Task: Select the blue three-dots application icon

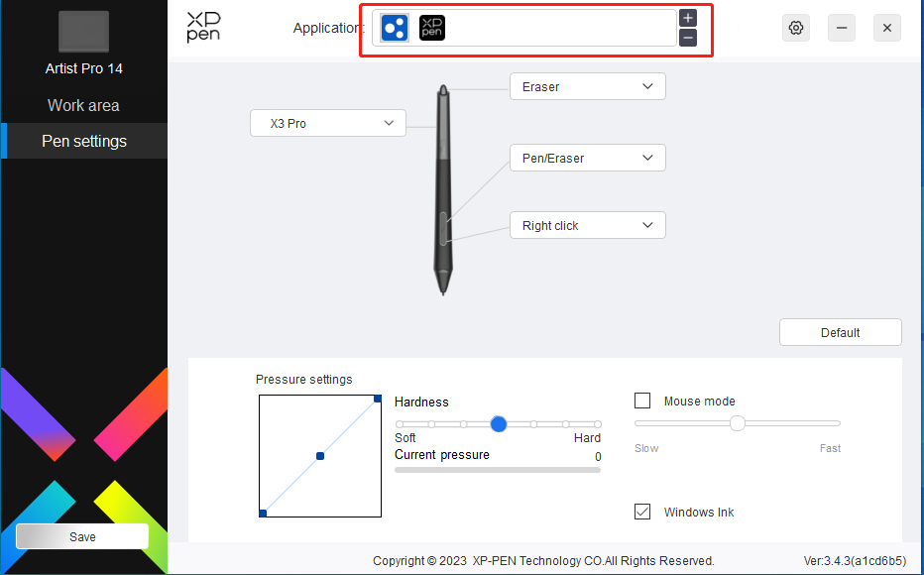Action: [395, 28]
